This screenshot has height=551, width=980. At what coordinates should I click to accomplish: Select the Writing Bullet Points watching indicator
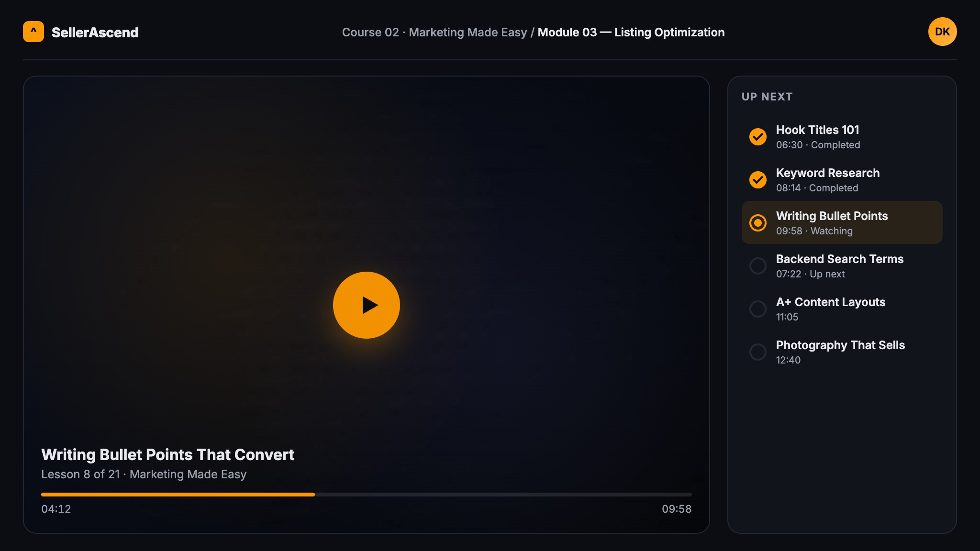click(758, 223)
